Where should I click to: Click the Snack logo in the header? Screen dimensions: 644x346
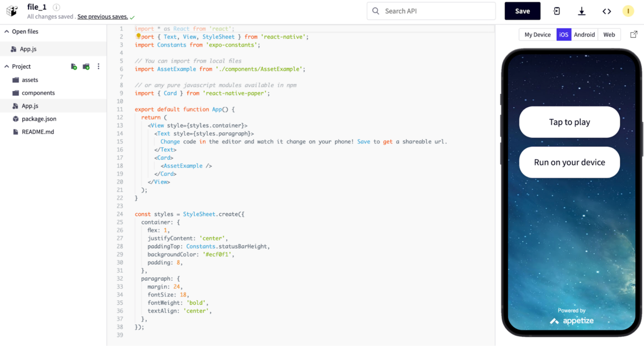[x=12, y=11]
